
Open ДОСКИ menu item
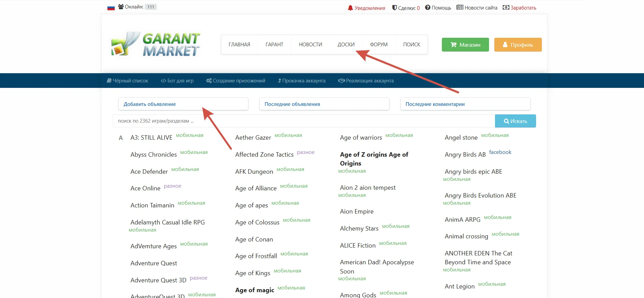click(x=346, y=45)
